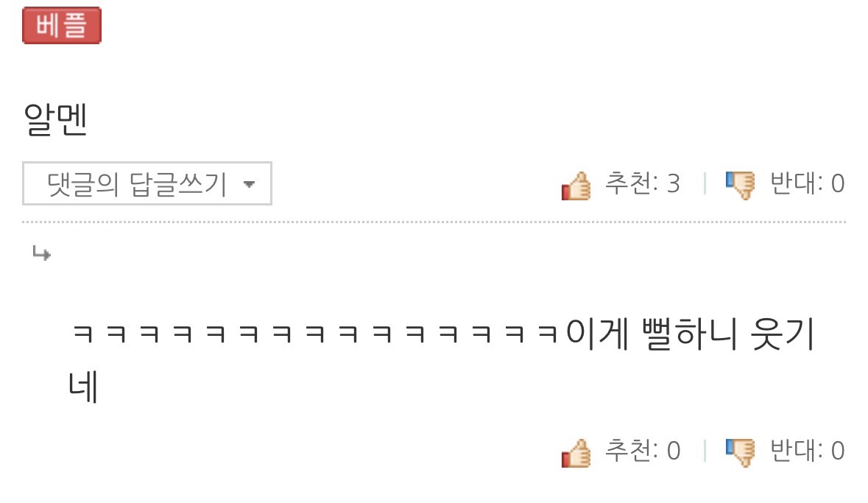
Task: Click the dotted divider below the 알멘 comment
Action: click(434, 222)
